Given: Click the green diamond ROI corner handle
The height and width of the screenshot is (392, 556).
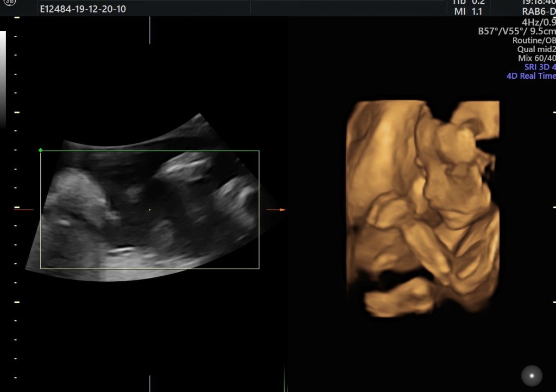Looking at the screenshot, I should pos(41,150).
